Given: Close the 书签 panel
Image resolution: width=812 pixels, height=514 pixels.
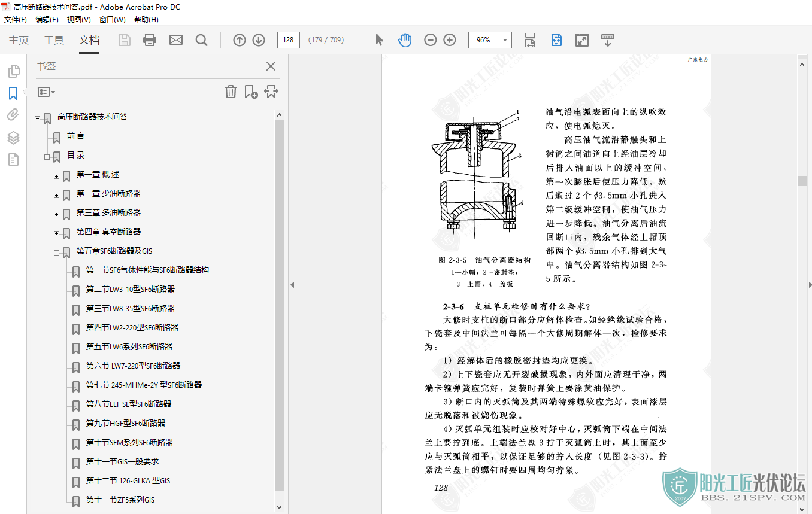Looking at the screenshot, I should coord(271,66).
